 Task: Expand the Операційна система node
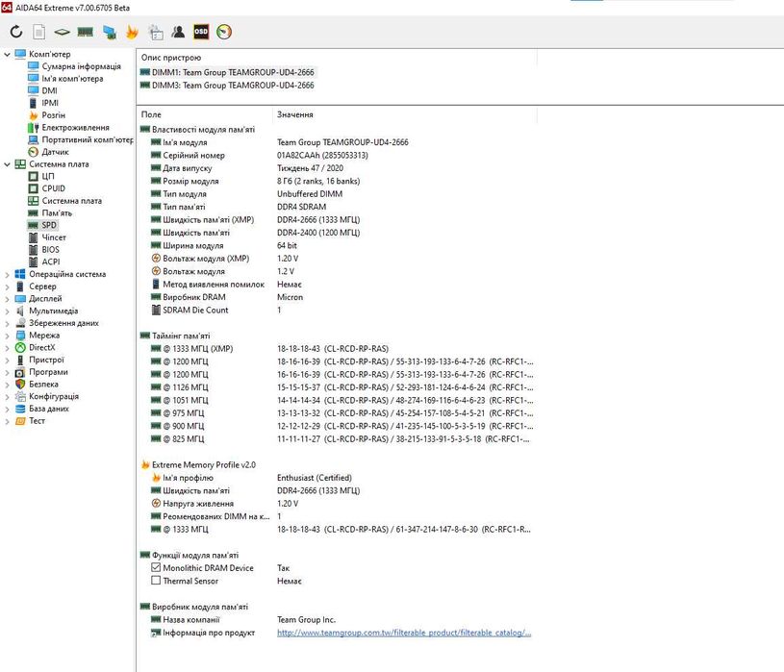tap(7, 274)
